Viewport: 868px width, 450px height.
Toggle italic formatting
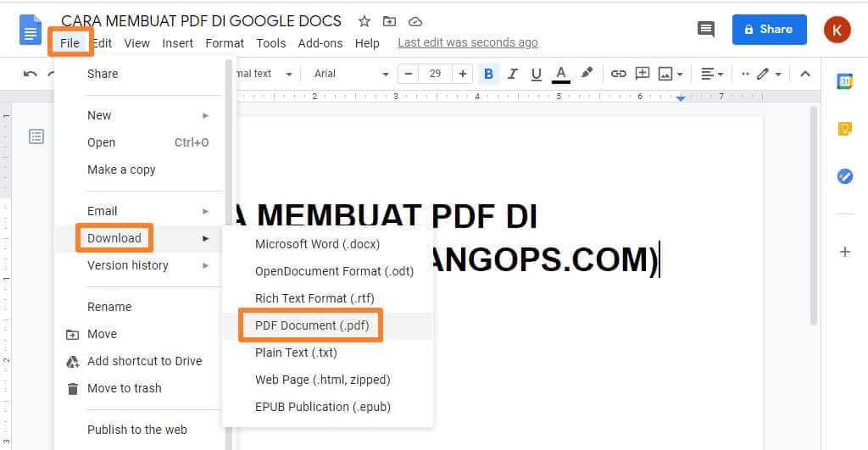513,74
